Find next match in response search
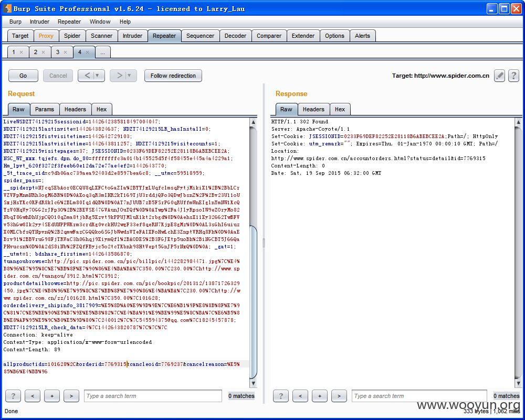Image resolution: width=525 pixels, height=420 pixels. 339,396
